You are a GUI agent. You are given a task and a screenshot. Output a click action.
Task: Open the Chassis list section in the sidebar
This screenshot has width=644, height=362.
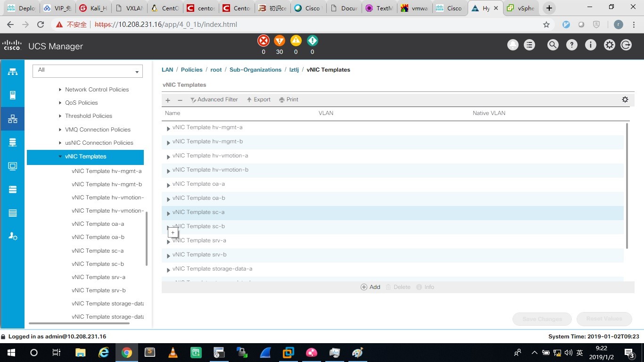pyautogui.click(x=13, y=213)
